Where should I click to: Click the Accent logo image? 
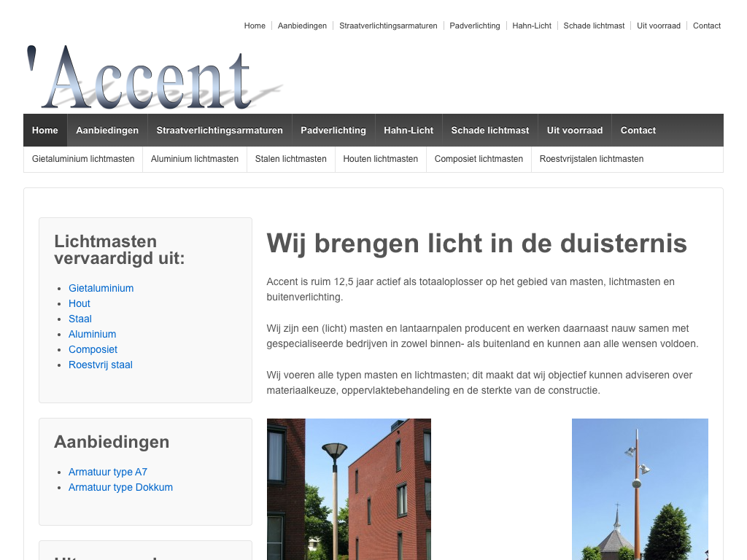(154, 77)
